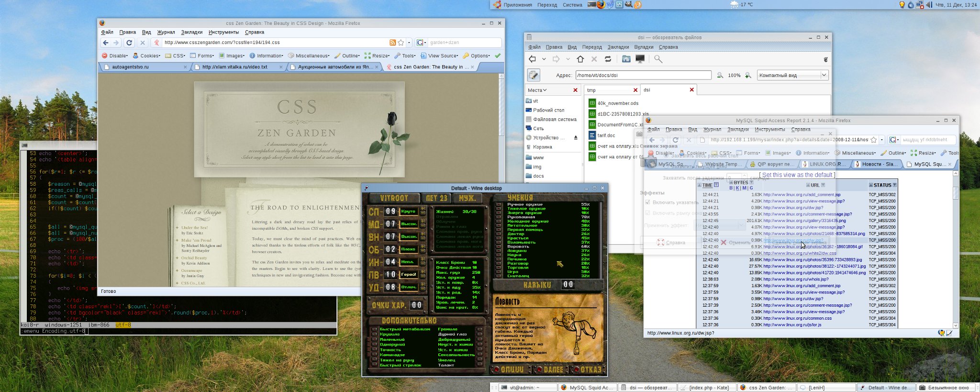
Task: Open the Компактный вид view selector
Action: (x=792, y=75)
